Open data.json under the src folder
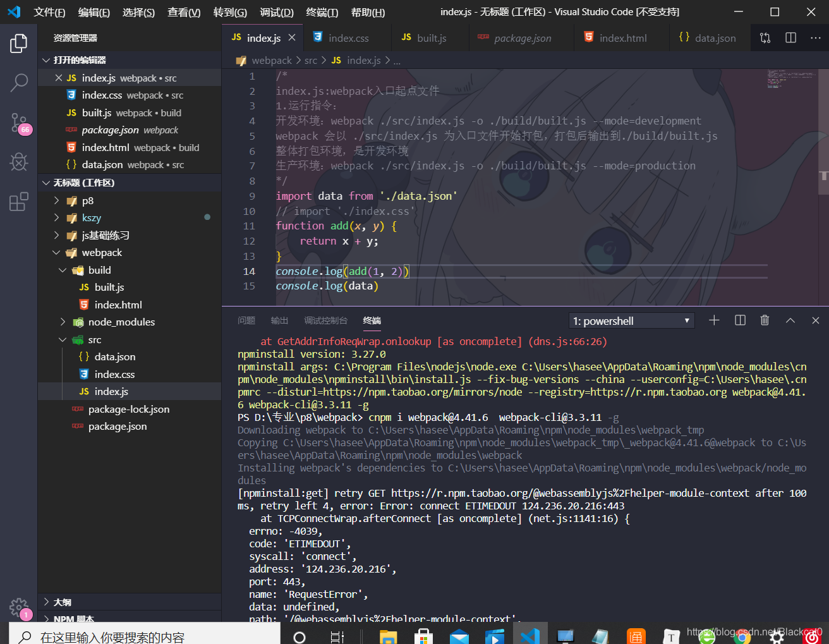Viewport: 829px width, 644px height. pyautogui.click(x=130, y=356)
